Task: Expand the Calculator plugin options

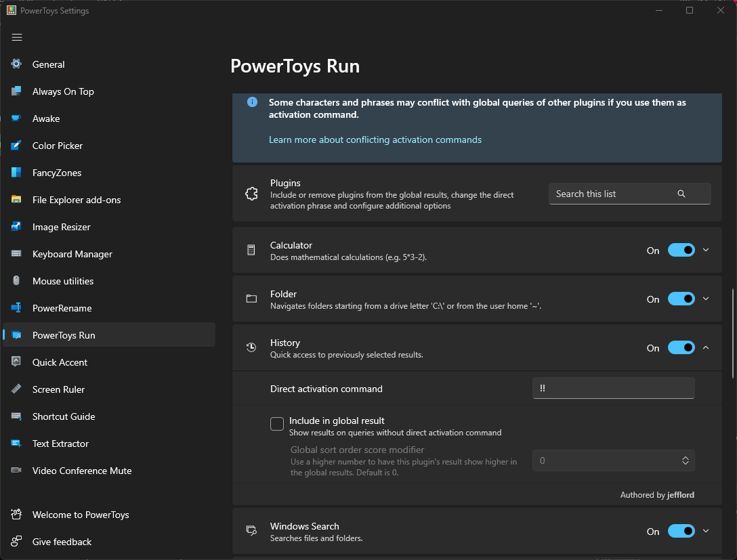Action: point(706,250)
